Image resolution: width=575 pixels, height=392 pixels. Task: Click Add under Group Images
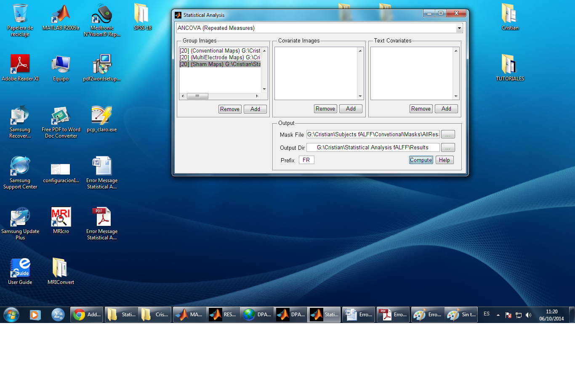coord(255,109)
